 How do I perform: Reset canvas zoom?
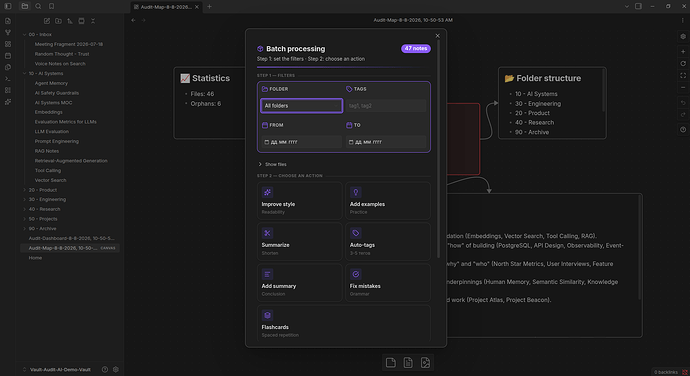point(683,63)
